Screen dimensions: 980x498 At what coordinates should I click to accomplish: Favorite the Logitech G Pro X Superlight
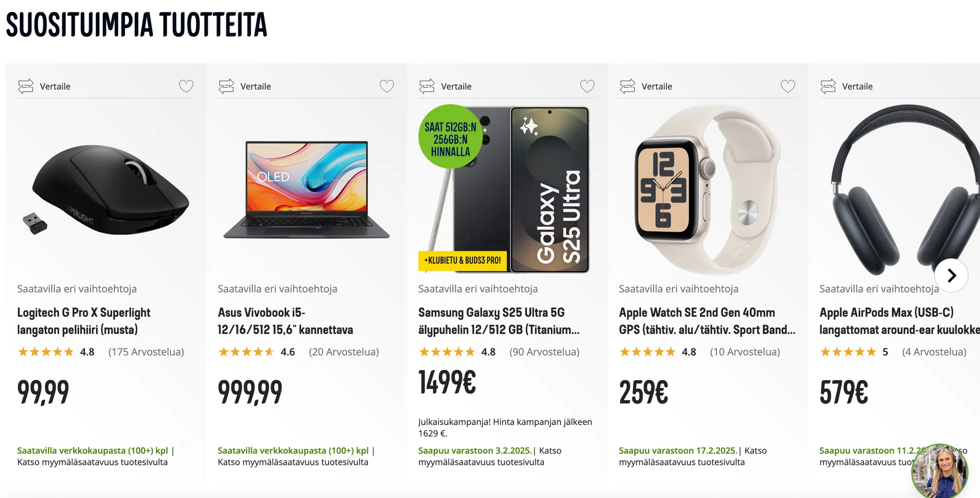coord(186,86)
